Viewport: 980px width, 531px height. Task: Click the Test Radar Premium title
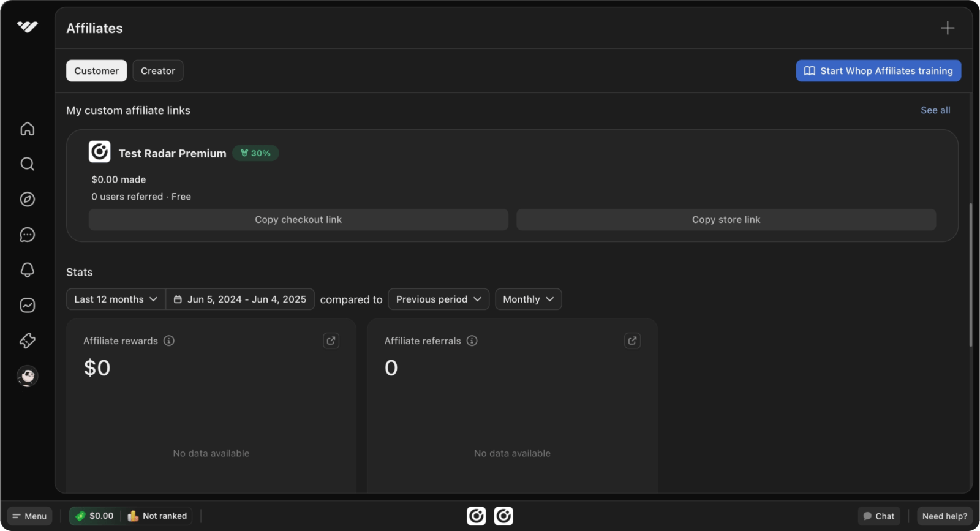pos(173,154)
